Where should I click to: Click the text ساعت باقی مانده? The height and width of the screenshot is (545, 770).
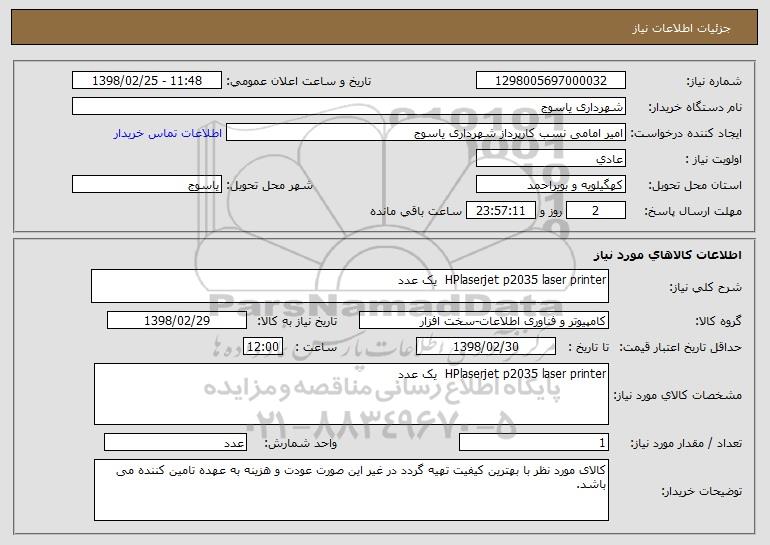(x=416, y=212)
